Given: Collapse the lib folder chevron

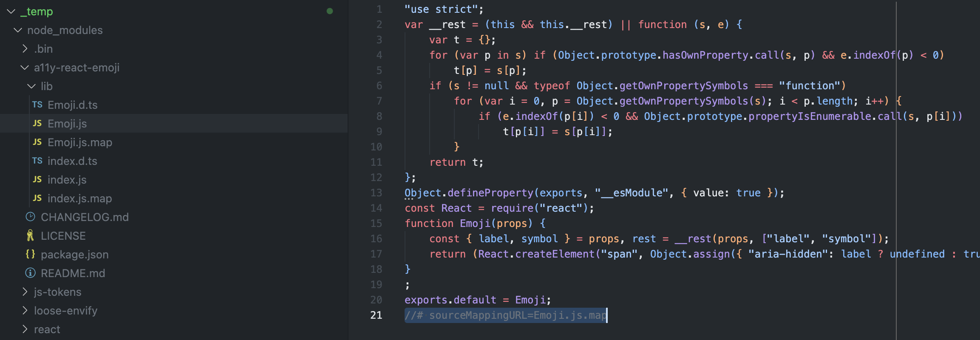Looking at the screenshot, I should click(31, 86).
